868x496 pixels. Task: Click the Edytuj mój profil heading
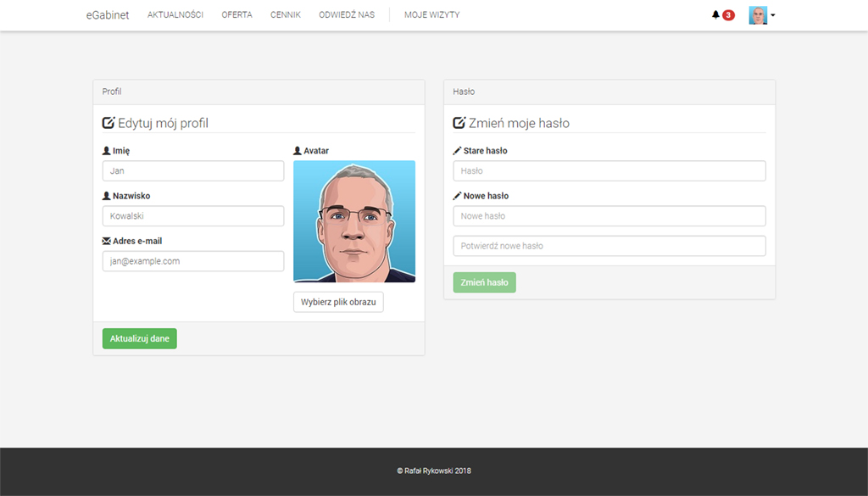coord(164,123)
